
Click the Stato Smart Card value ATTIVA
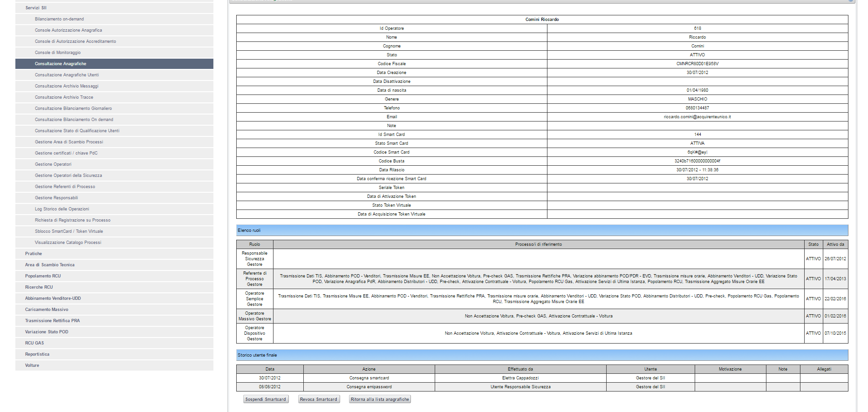[x=697, y=143]
